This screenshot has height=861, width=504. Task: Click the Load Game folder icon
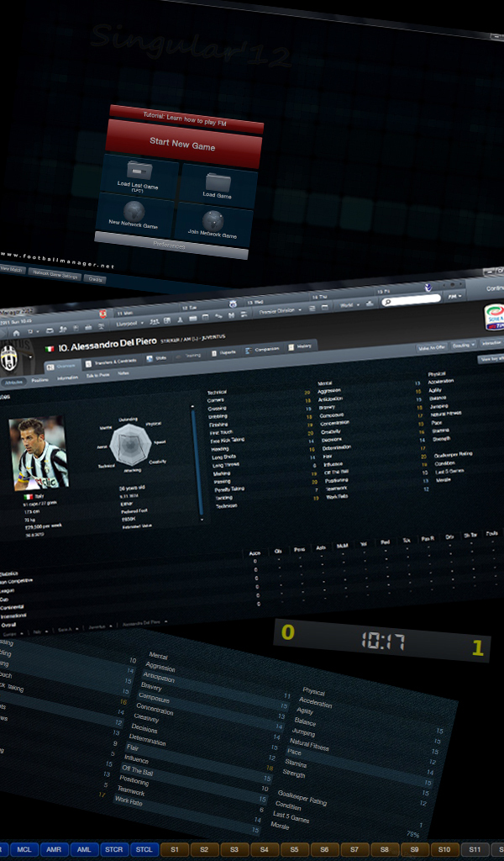[218, 182]
